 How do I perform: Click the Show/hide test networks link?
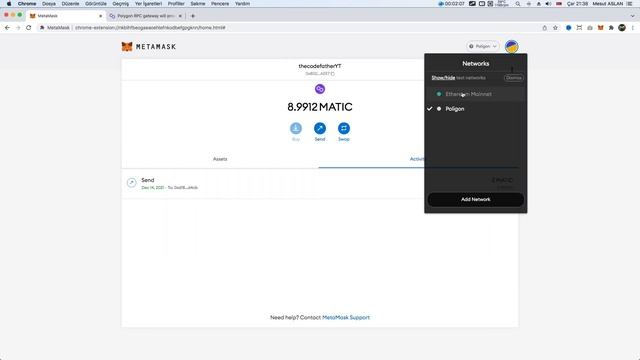pyautogui.click(x=443, y=78)
